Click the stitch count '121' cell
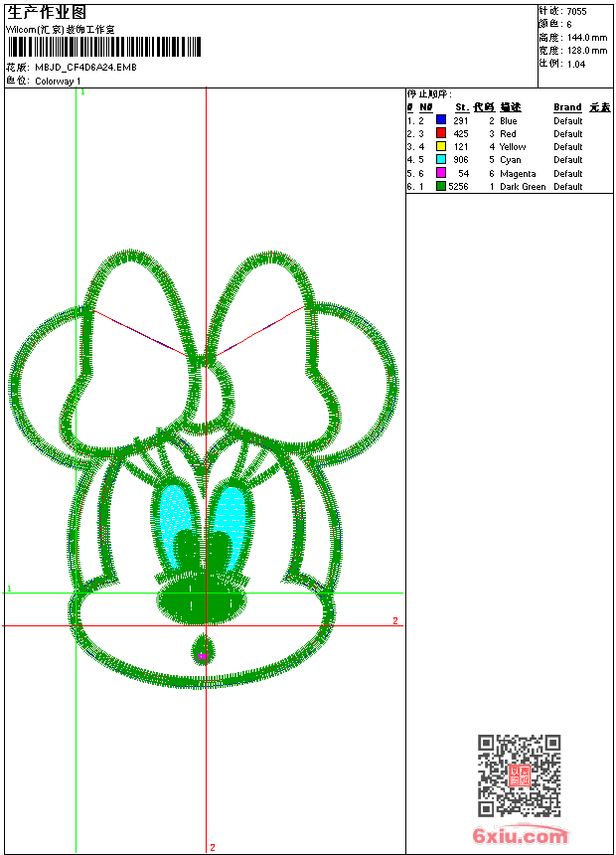Screen dimensions: 616x855 click(x=461, y=147)
